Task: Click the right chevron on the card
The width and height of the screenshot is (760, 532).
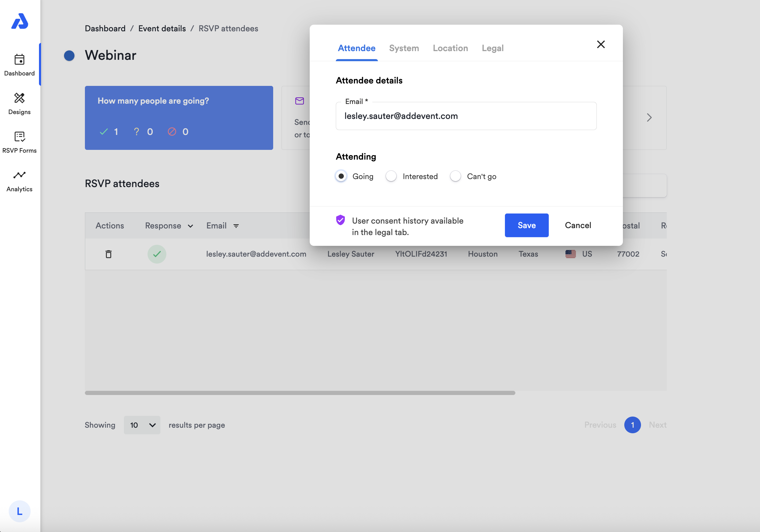Action: pyautogui.click(x=649, y=118)
